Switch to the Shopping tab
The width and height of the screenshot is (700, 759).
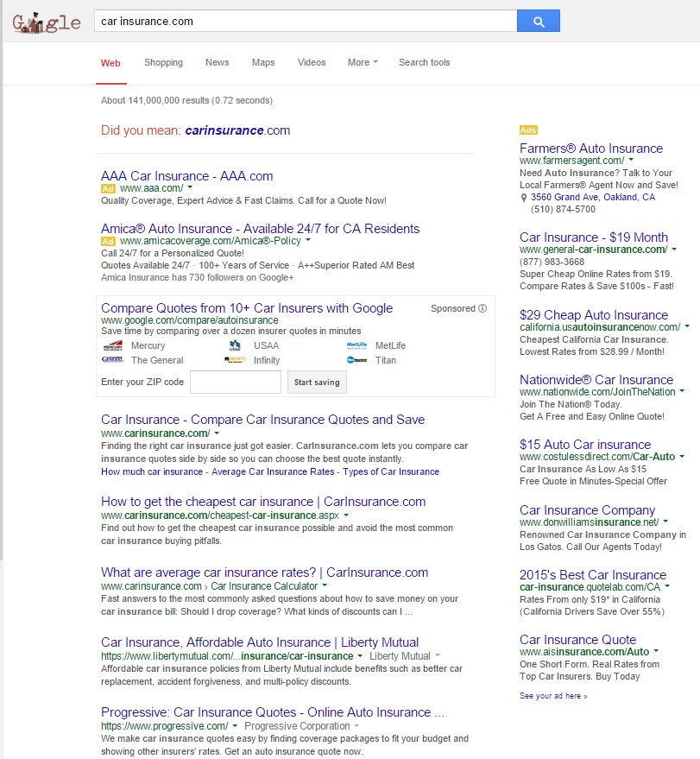(x=163, y=62)
